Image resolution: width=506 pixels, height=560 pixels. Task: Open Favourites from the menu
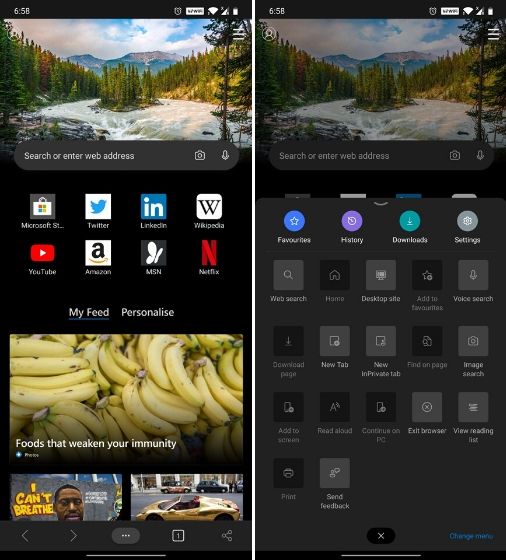[294, 227]
